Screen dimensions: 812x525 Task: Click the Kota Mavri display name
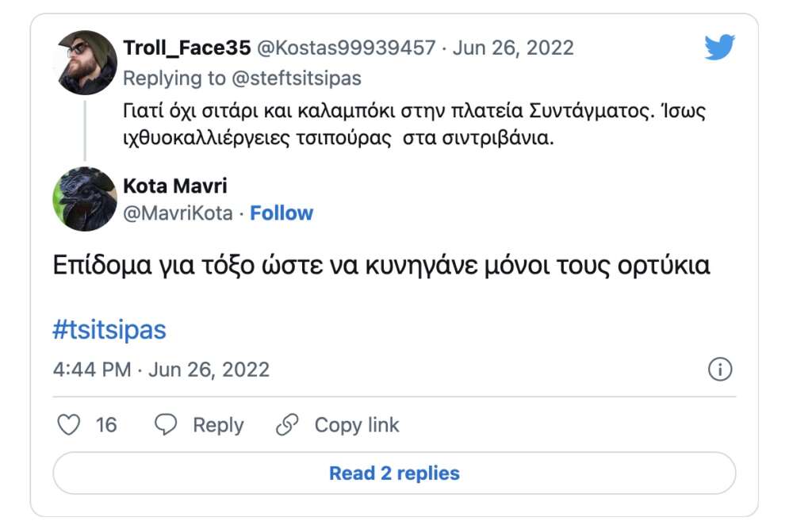[x=175, y=186]
